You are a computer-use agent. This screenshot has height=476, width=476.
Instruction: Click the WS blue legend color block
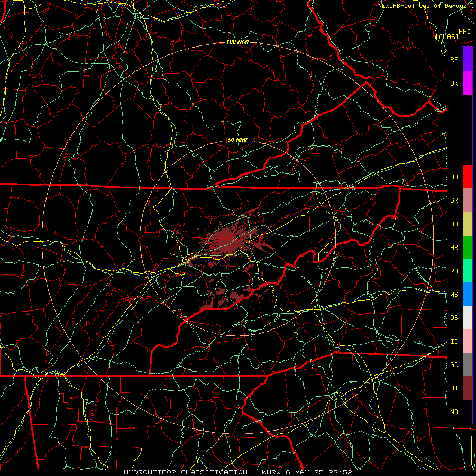[x=467, y=294]
